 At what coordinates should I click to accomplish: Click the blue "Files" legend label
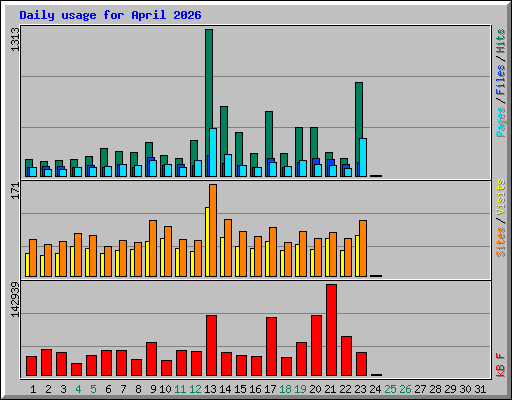click(x=501, y=79)
